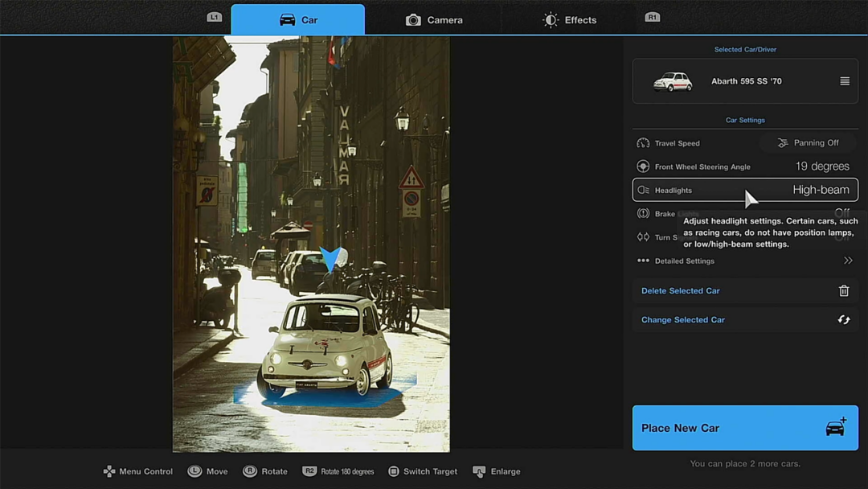Click the Enlarge icon in the bottom bar
The height and width of the screenshot is (489, 868).
479,471
